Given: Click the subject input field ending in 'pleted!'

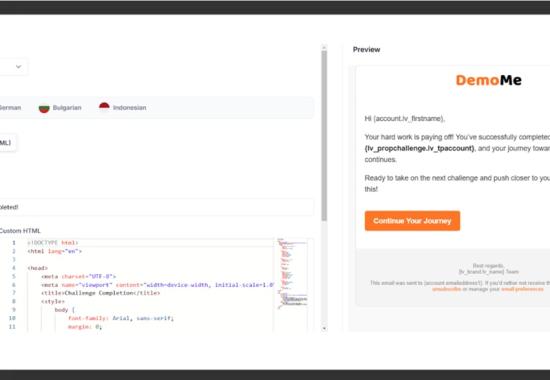Looking at the screenshot, I should [156, 207].
